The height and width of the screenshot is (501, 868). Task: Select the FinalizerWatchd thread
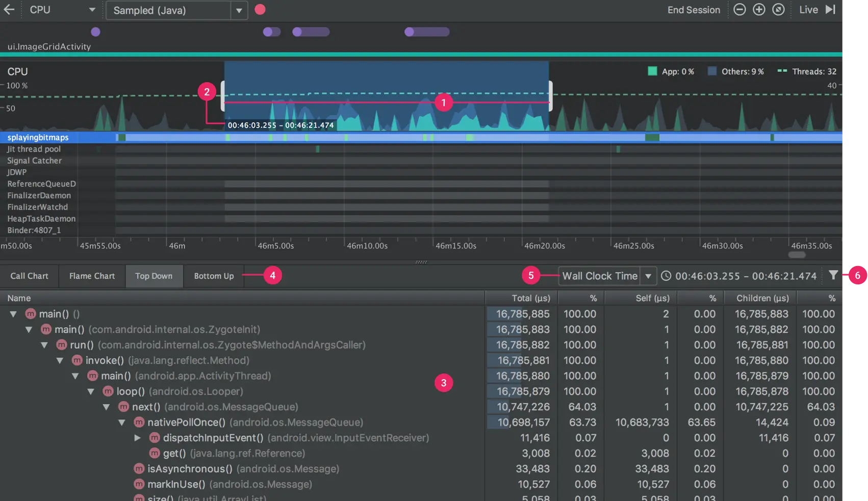421,207
